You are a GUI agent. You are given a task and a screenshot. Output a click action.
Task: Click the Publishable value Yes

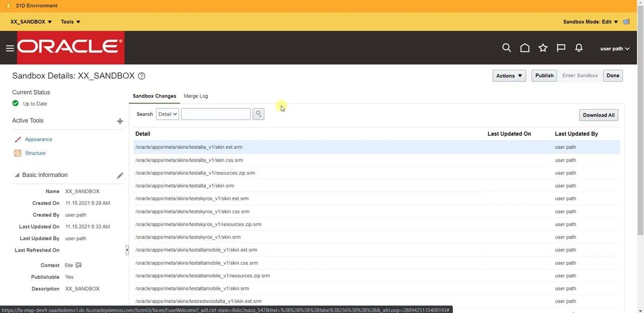69,277
